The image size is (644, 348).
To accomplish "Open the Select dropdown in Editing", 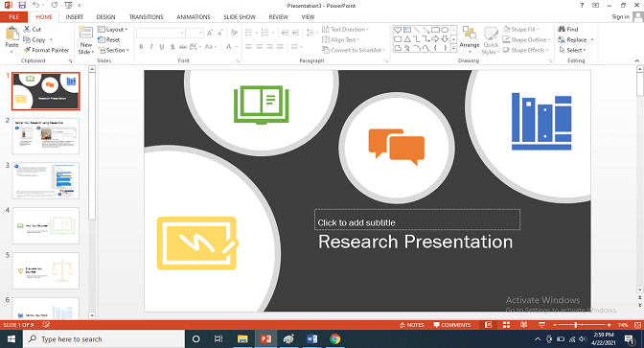I will pos(572,50).
